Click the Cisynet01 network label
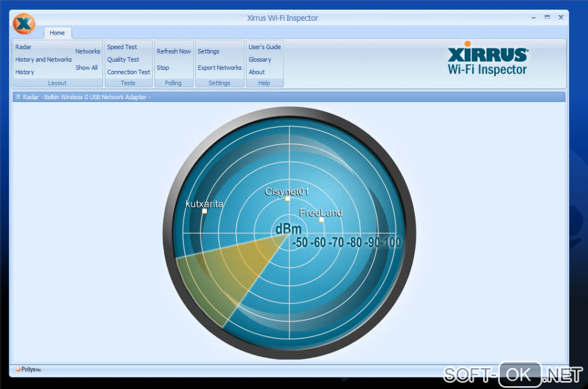588x389 pixels. pyautogui.click(x=287, y=192)
